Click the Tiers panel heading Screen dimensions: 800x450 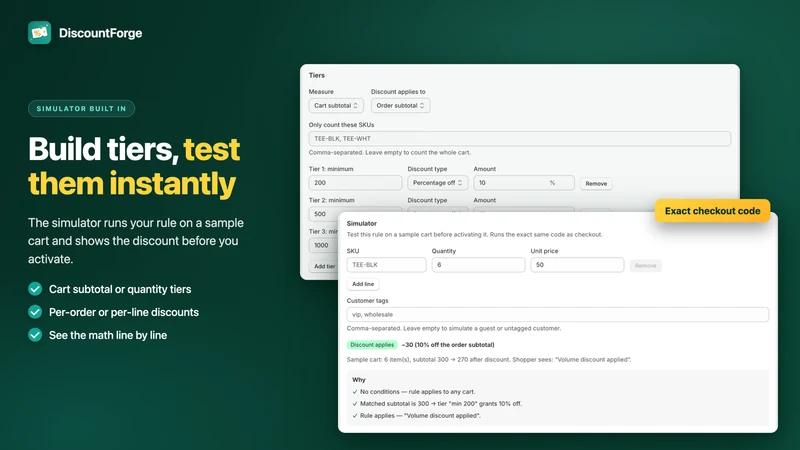pos(316,76)
